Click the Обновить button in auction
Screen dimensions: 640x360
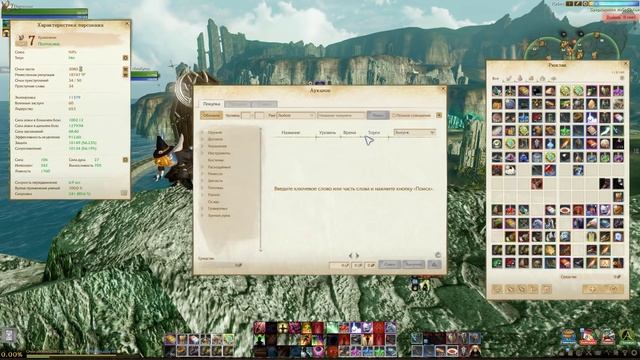click(211, 116)
